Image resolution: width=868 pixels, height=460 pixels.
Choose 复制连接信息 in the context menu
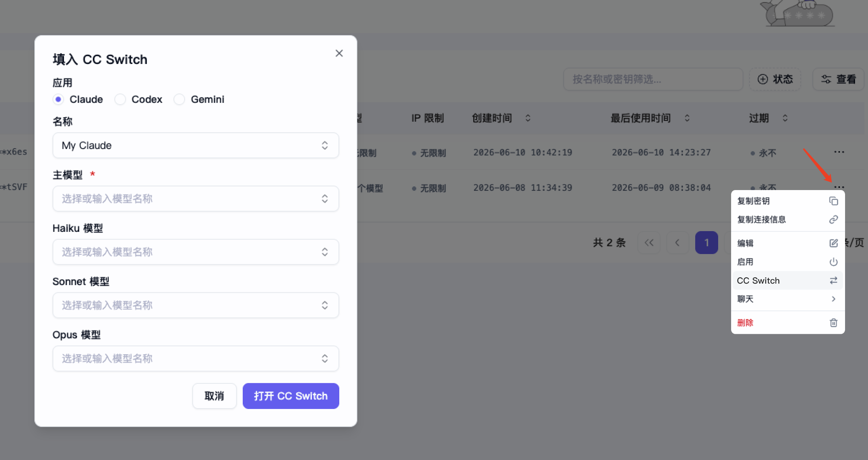788,219
